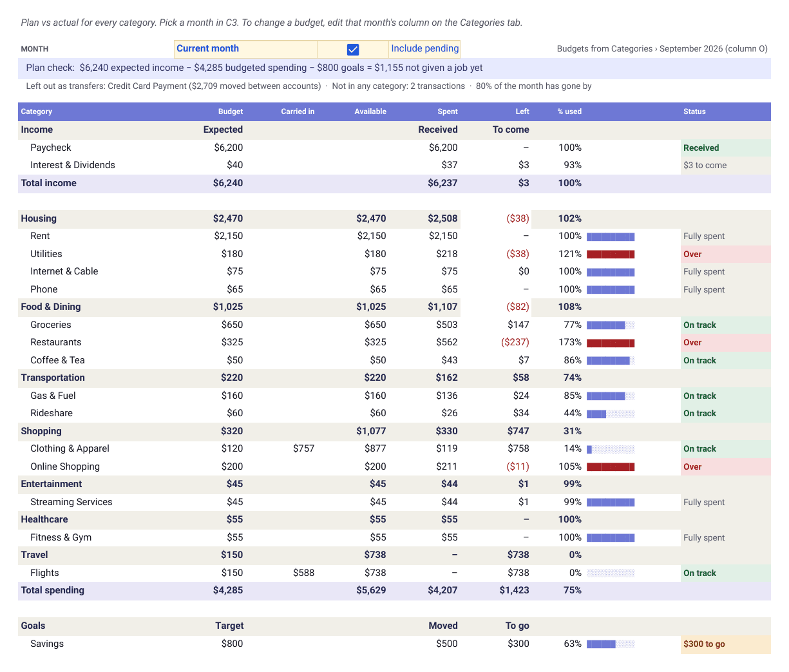The width and height of the screenshot is (789, 672).
Task: Click the Flights category label
Action: 44,573
